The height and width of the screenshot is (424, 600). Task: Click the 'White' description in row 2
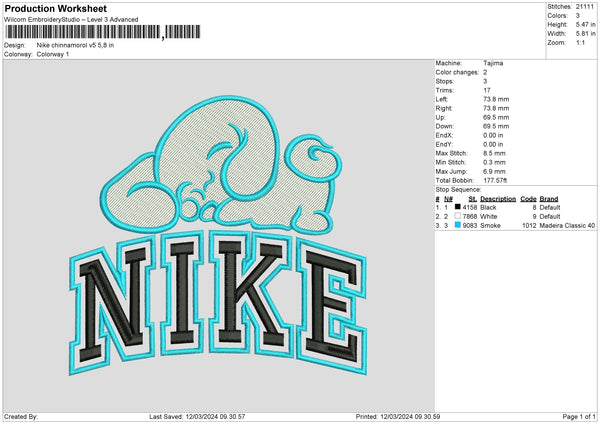point(489,217)
